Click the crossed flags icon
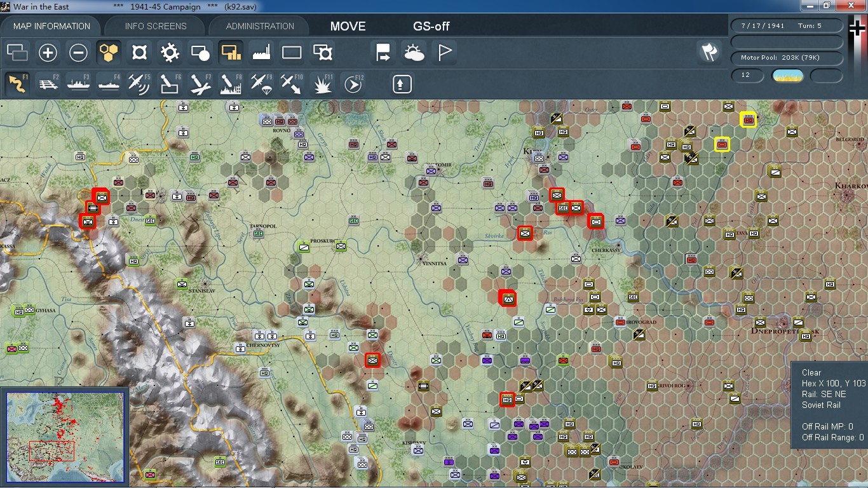The width and height of the screenshot is (868, 488). [x=709, y=53]
